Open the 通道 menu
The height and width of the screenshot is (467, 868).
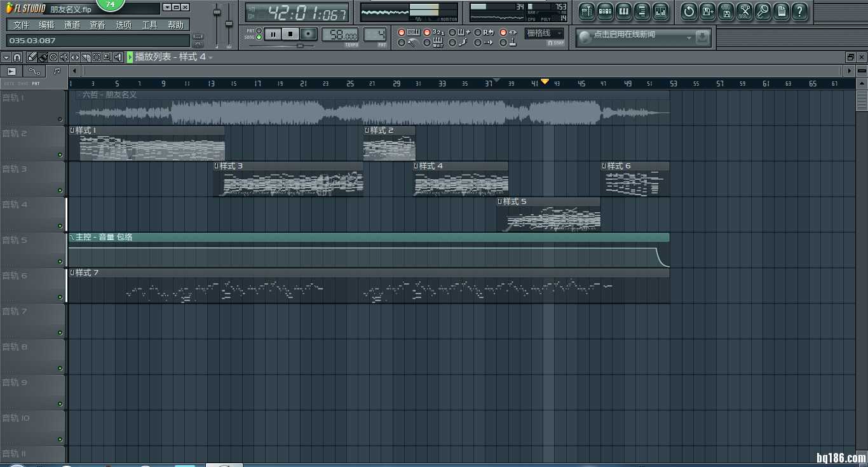(72, 25)
